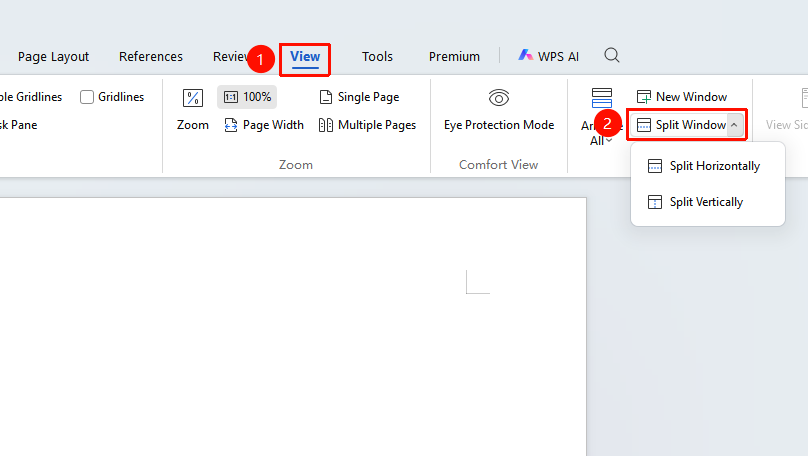Enable the Gridlines checkbox

(x=87, y=97)
